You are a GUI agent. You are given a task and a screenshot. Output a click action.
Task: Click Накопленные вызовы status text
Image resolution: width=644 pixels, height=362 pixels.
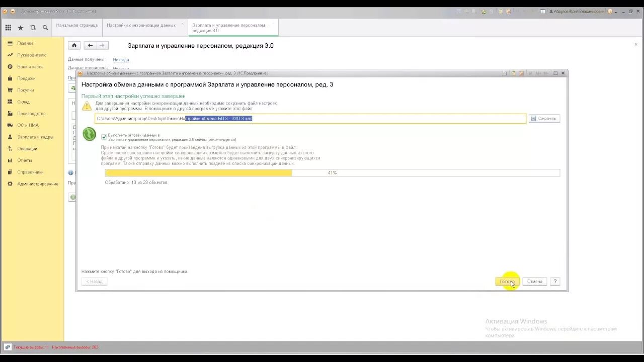(x=75, y=347)
